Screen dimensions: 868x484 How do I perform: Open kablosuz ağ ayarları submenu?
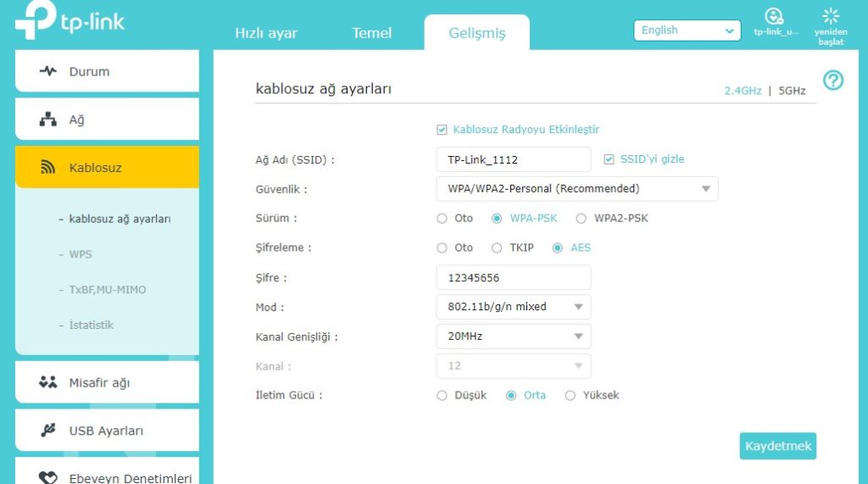coord(120,219)
